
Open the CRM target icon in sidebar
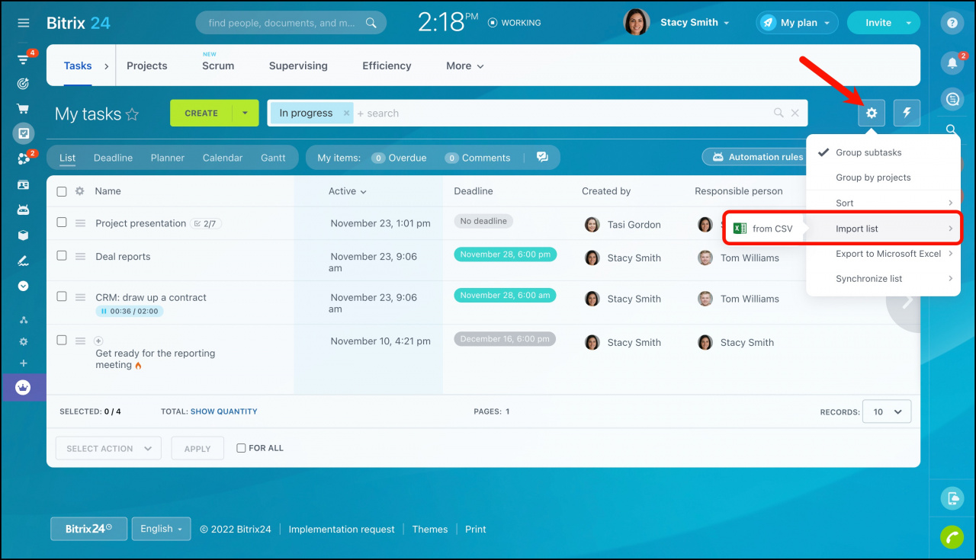(x=24, y=83)
